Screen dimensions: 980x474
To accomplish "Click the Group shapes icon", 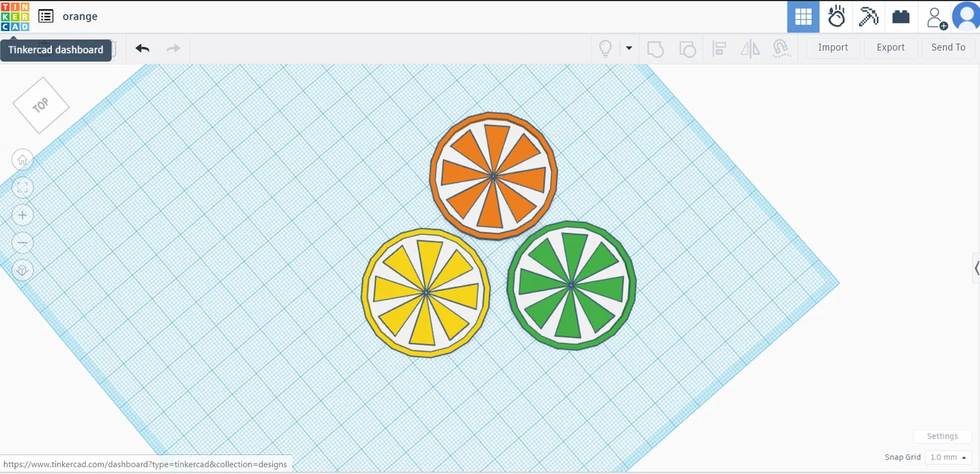I will coord(655,49).
